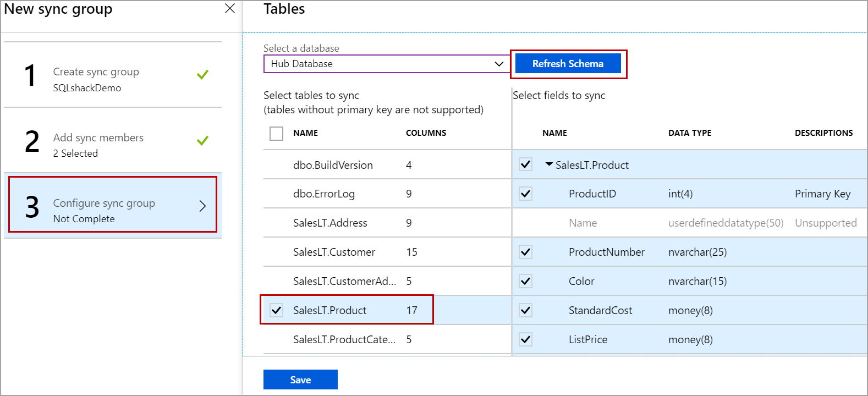868x396 pixels.
Task: Click the Refresh Schema button
Action: (568, 64)
